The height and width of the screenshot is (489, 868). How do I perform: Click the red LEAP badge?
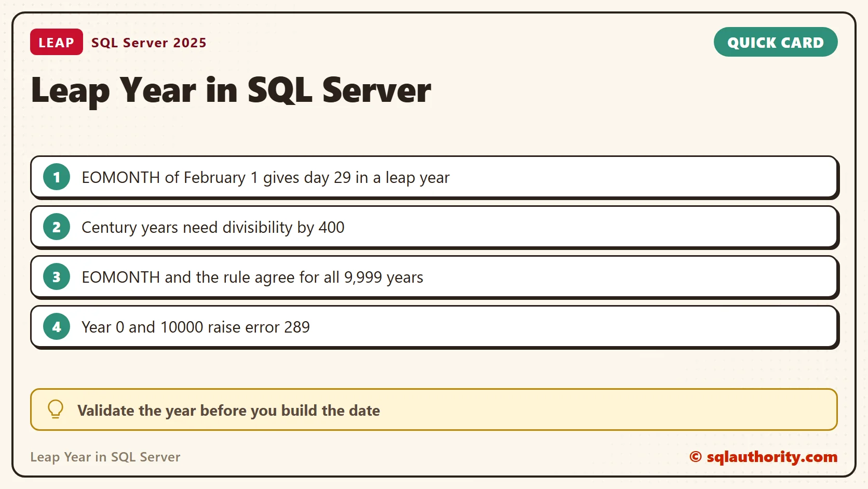tap(57, 42)
